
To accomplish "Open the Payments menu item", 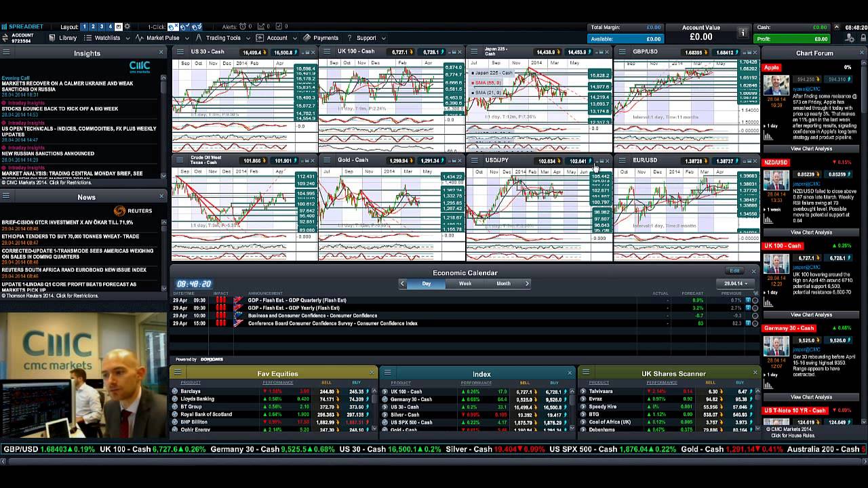I will (x=320, y=38).
